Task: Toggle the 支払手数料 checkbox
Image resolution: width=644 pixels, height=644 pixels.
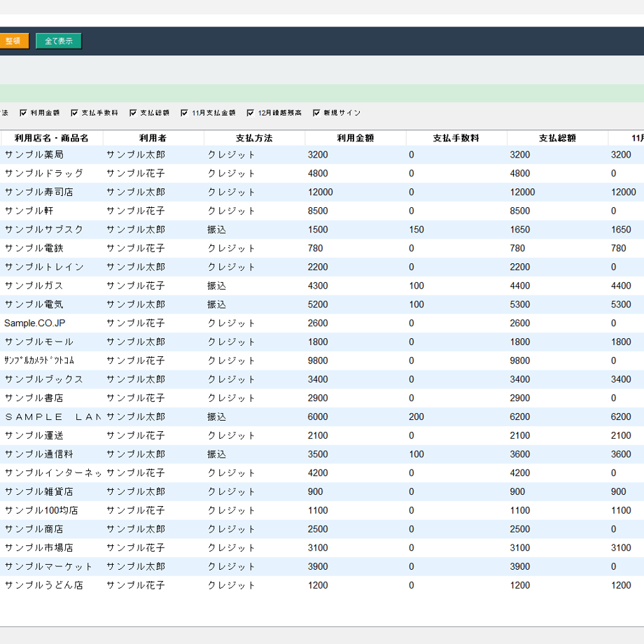Action: coord(74,113)
